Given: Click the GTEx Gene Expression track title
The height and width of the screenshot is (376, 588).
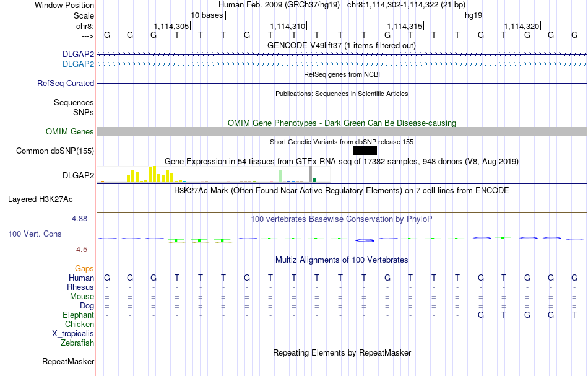Looking at the screenshot, I should [342, 161].
